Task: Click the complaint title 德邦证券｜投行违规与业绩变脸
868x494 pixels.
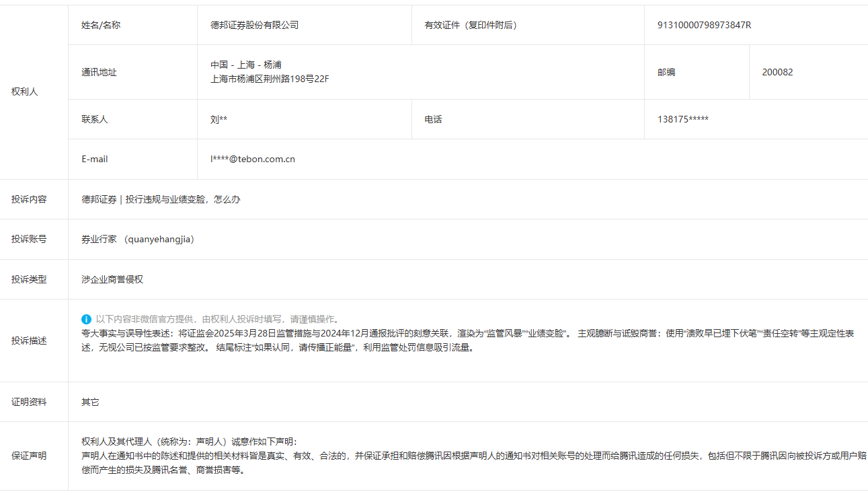Action: click(161, 199)
